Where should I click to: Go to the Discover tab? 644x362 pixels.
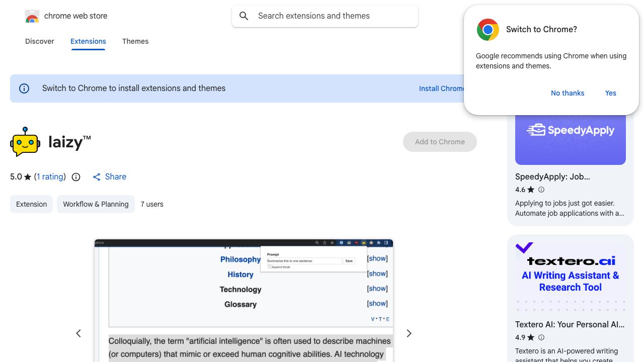[40, 41]
